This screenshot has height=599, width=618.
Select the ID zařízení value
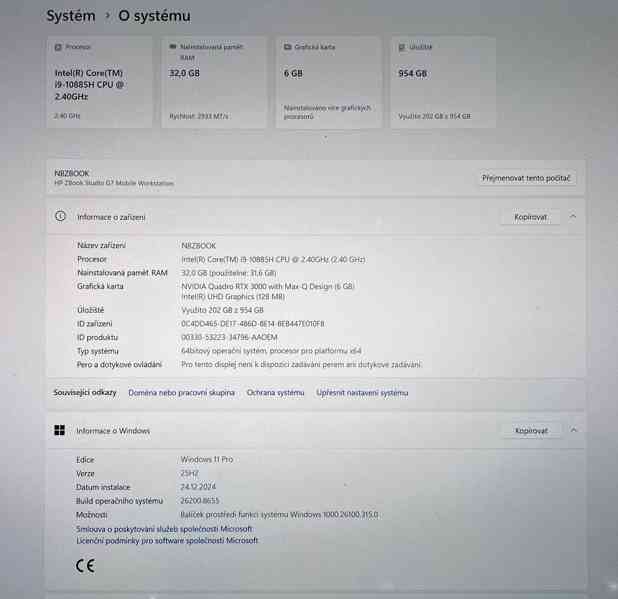point(253,324)
